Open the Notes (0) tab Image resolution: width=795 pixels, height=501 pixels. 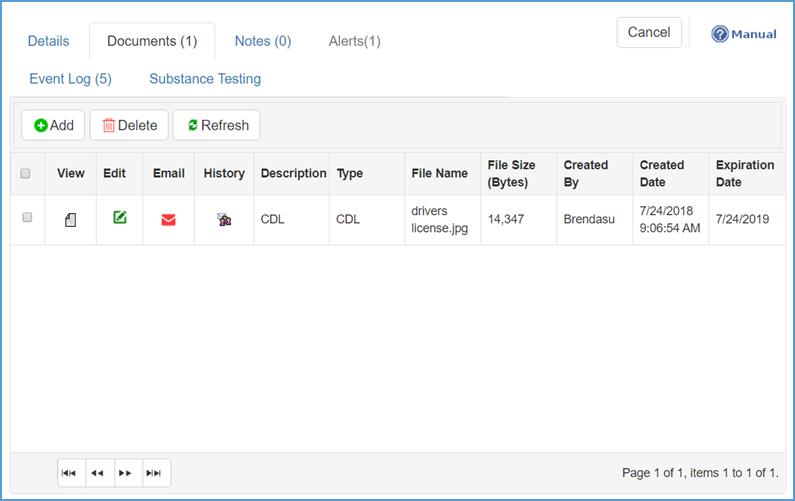pos(263,41)
